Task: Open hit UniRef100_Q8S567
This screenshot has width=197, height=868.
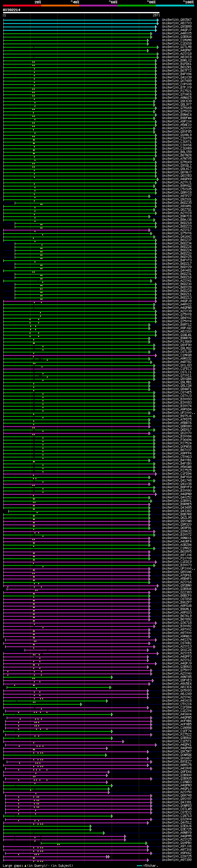Action: tap(177, 20)
